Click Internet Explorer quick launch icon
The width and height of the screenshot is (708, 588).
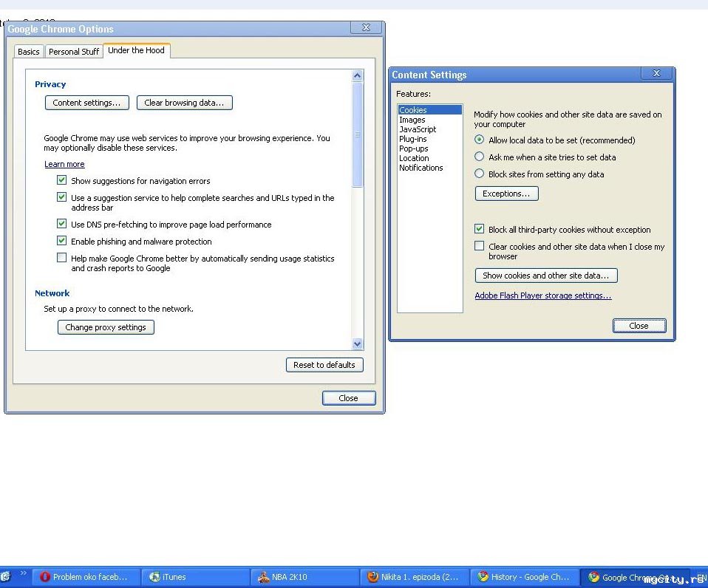(5, 577)
